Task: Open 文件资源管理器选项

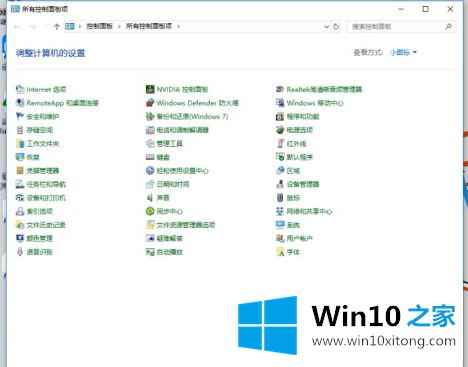Action: tap(180, 225)
